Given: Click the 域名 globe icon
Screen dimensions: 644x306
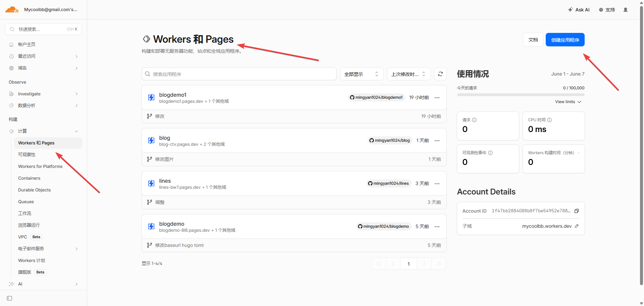Looking at the screenshot, I should pos(11,68).
